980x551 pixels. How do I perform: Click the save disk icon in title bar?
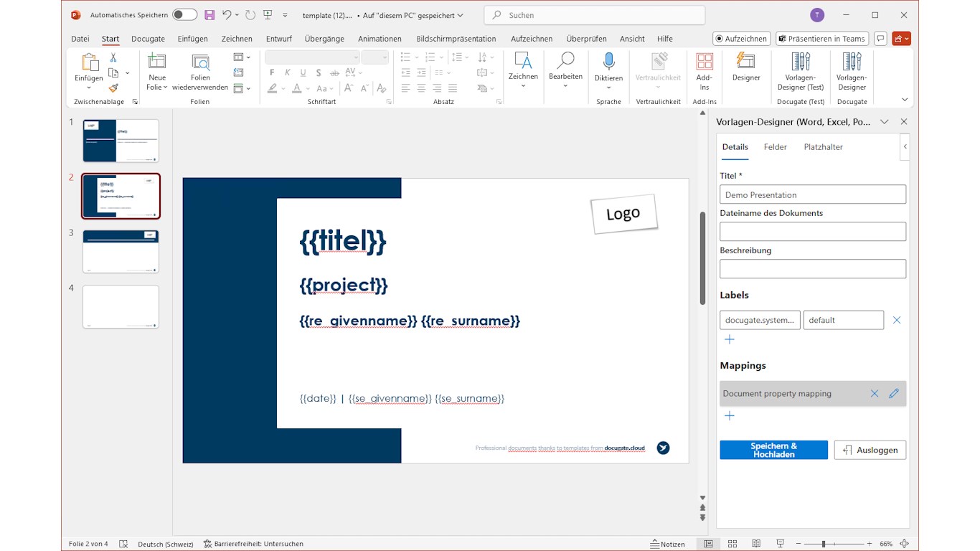209,15
